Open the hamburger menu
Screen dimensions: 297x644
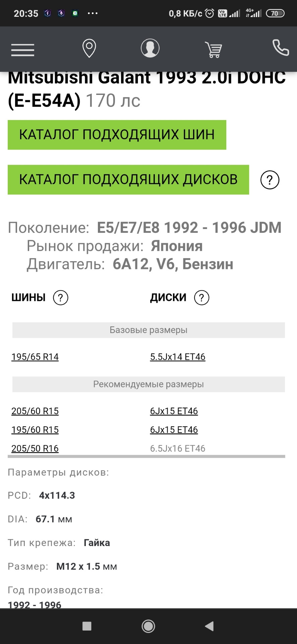pos(23,50)
